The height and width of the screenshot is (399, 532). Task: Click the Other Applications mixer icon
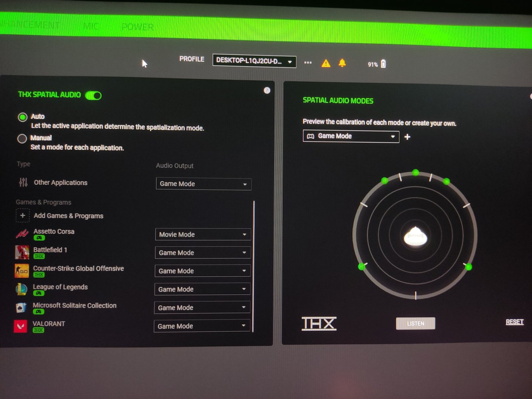point(23,182)
